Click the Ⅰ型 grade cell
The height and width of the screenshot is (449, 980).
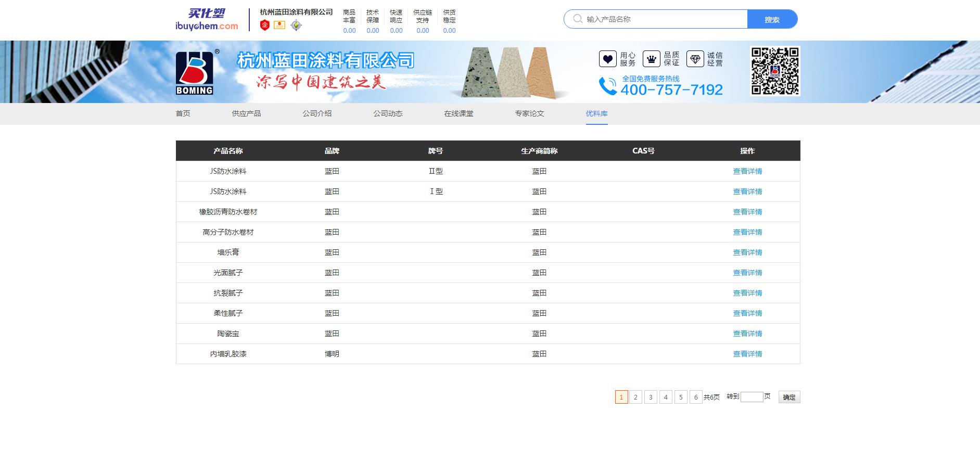(436, 191)
